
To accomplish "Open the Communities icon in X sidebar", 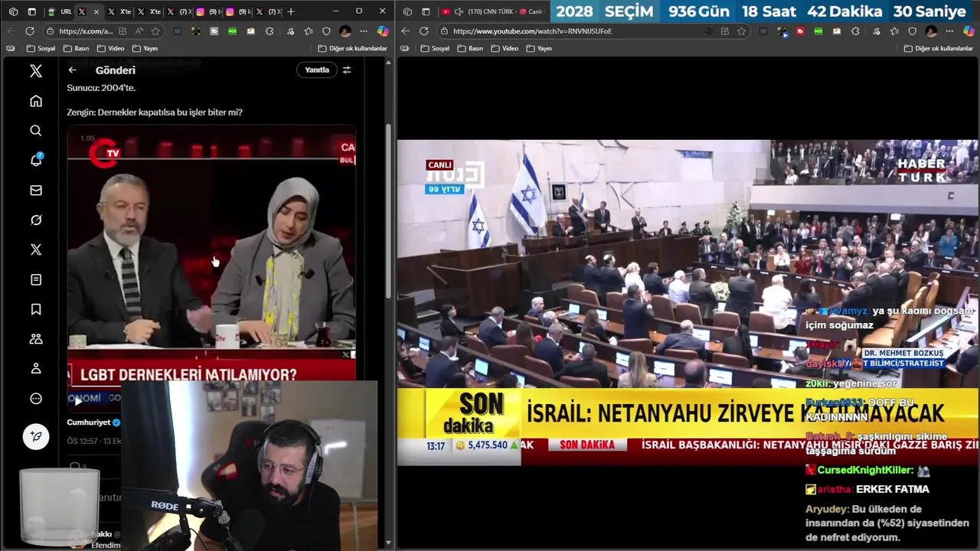I will (x=36, y=339).
